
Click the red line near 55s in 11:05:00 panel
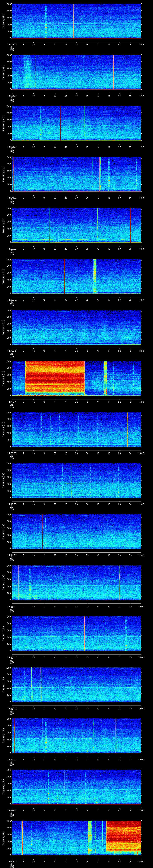coord(130,225)
